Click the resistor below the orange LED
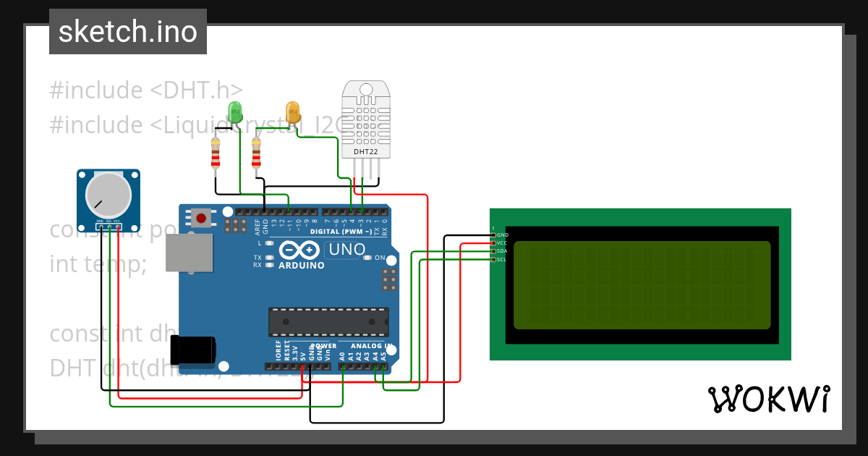The height and width of the screenshot is (456, 868). pyautogui.click(x=257, y=153)
